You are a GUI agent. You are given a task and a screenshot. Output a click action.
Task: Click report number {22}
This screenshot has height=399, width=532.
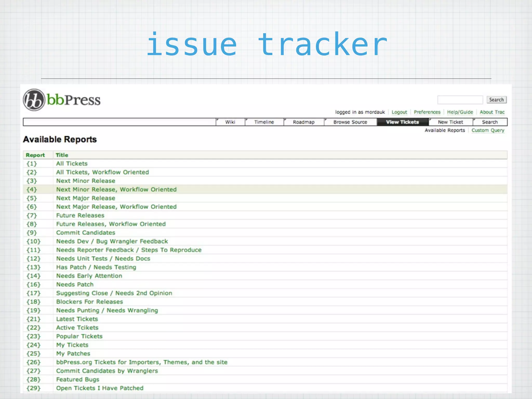coord(34,328)
